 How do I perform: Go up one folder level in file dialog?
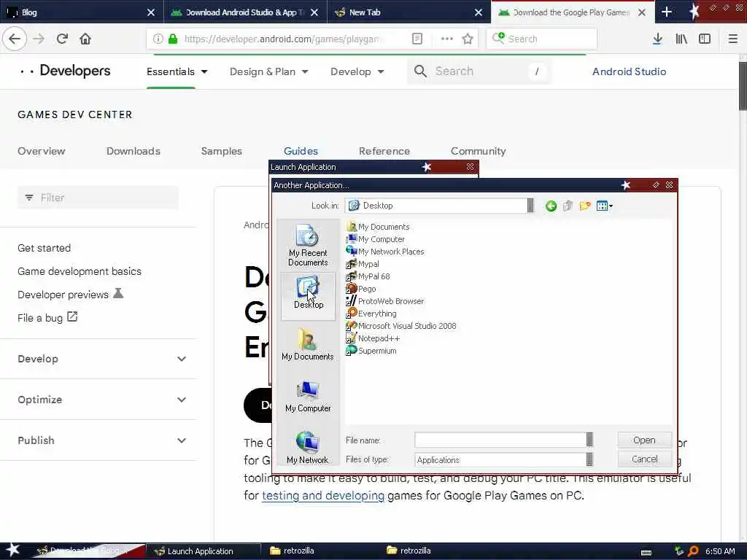[568, 206]
